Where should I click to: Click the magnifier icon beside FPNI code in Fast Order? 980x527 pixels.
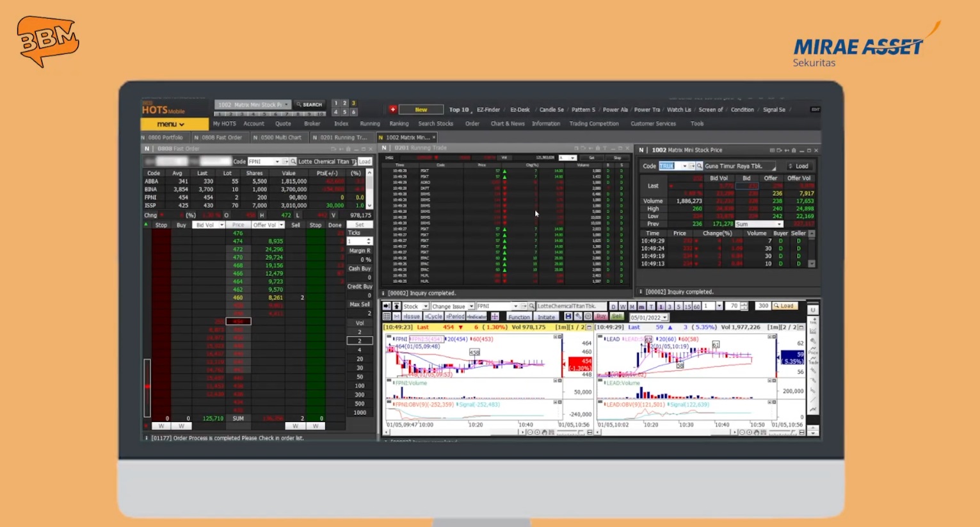(x=293, y=161)
